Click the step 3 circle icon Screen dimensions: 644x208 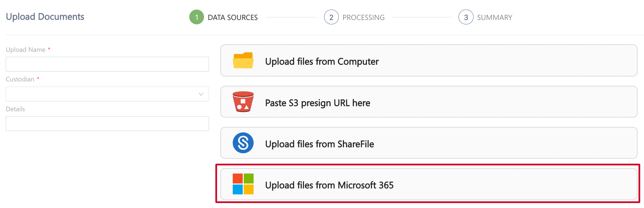click(466, 17)
